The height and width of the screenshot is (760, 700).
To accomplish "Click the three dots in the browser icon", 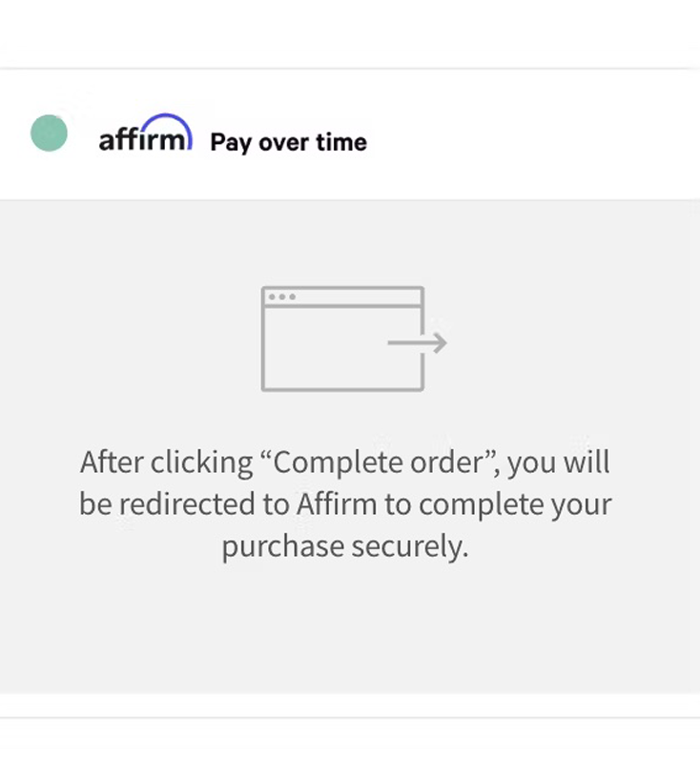I will coord(282,297).
